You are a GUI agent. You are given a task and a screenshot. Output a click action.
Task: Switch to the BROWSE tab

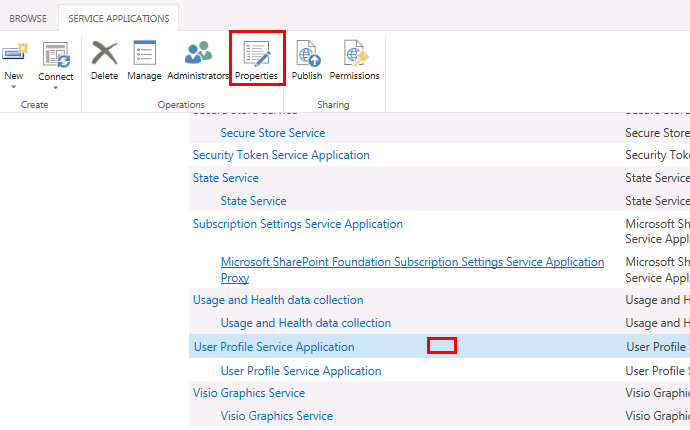coord(28,18)
